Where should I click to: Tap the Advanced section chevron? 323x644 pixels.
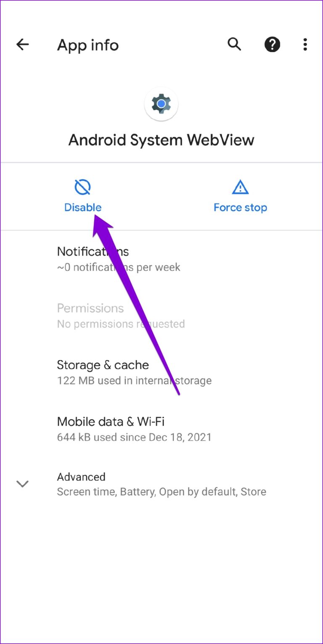pyautogui.click(x=22, y=484)
